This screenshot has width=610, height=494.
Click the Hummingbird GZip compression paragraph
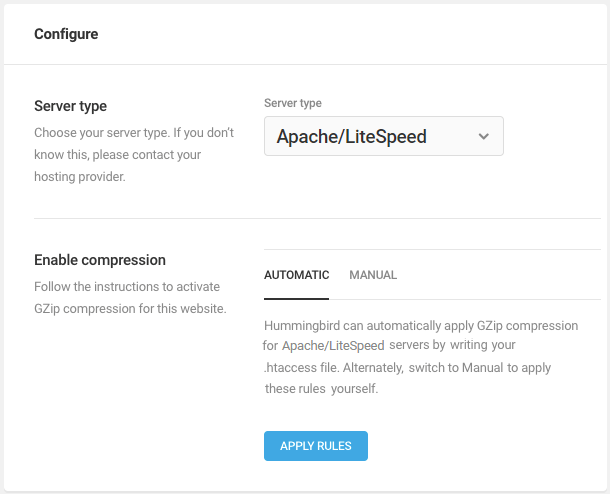pos(420,357)
